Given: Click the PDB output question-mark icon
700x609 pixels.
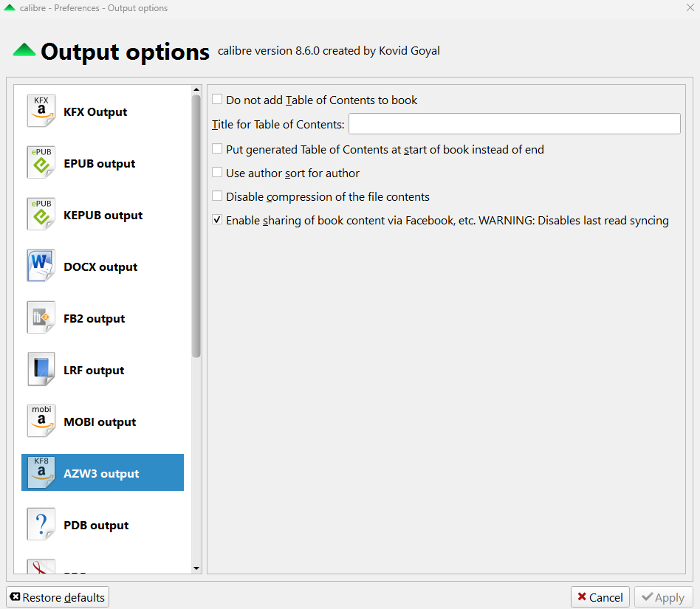Looking at the screenshot, I should 41,525.
